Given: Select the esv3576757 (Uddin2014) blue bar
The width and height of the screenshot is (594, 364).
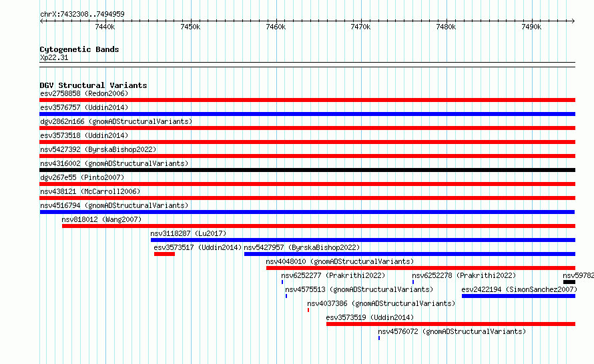Looking at the screenshot, I should (307, 114).
